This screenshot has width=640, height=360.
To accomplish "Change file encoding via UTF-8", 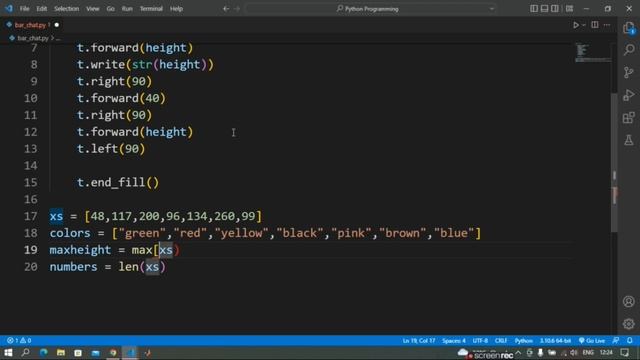I will (480, 340).
